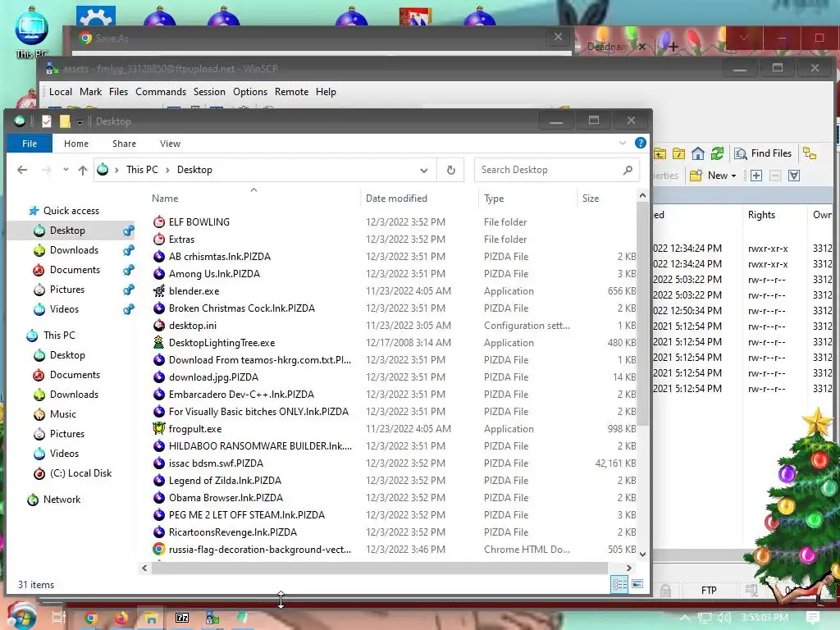
Task: Click WinSCP parent directory folder icon
Action: tap(660, 153)
